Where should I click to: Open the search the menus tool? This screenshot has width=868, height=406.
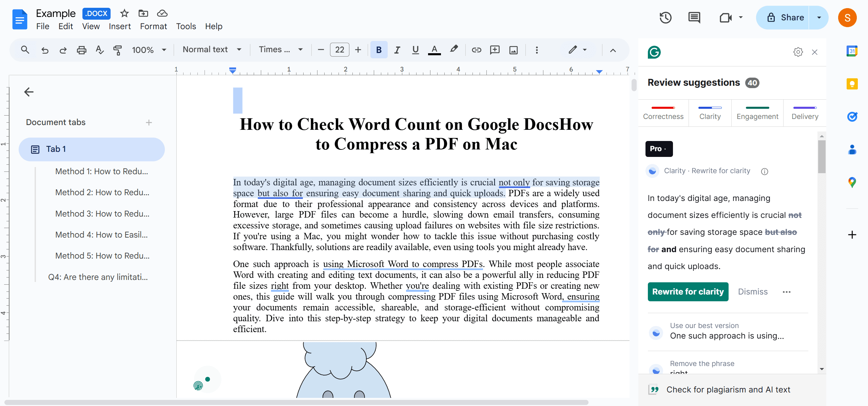[x=25, y=50]
